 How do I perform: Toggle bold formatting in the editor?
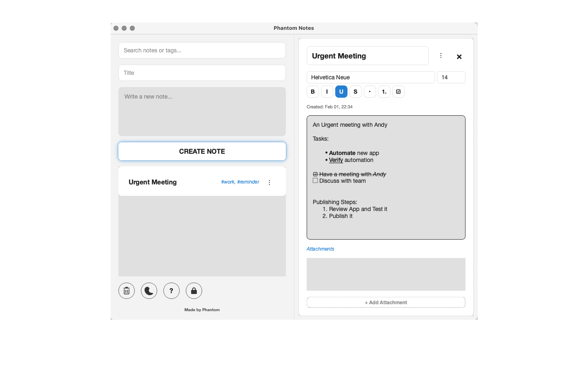tap(312, 91)
